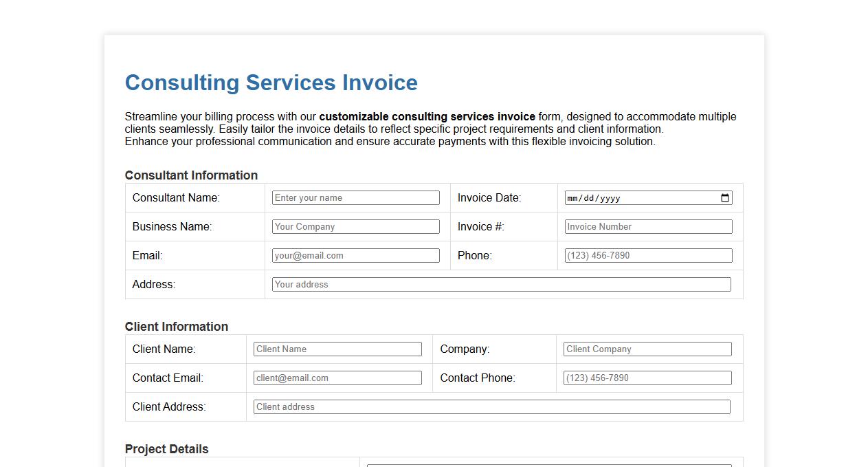Screen dimensions: 868x467
Task: Click the Contact Email field for the client
Action: click(x=337, y=378)
